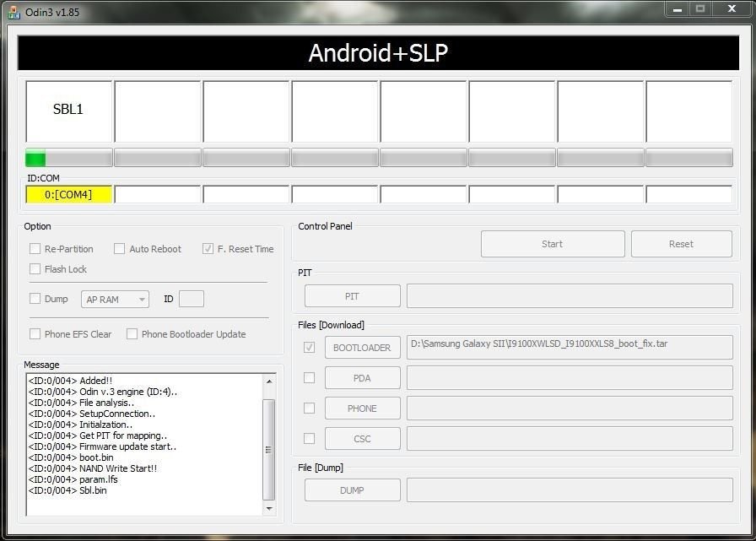The height and width of the screenshot is (541, 756).
Task: Select the 'param.lfs' log line
Action: tap(73, 479)
